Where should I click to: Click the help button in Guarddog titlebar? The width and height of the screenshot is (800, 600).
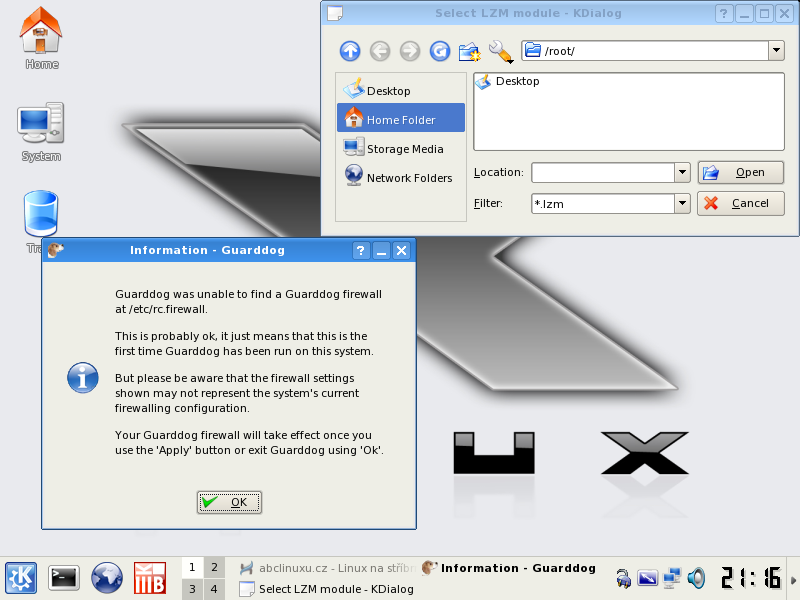361,251
